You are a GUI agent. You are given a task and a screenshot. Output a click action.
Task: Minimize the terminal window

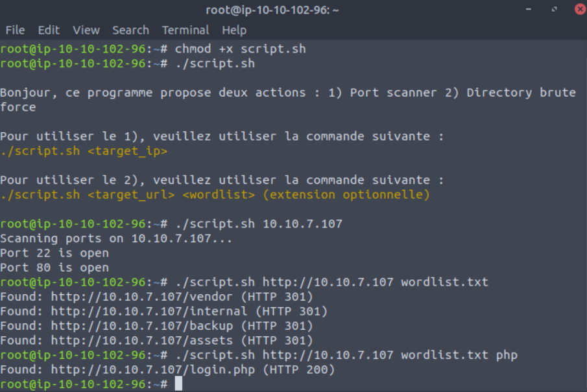pyautogui.click(x=529, y=9)
